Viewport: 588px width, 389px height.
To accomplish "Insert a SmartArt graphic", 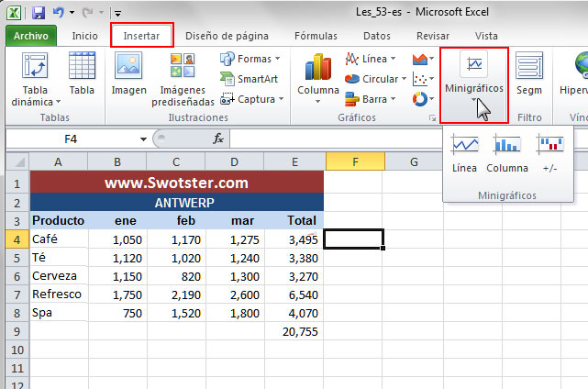I will (x=250, y=79).
